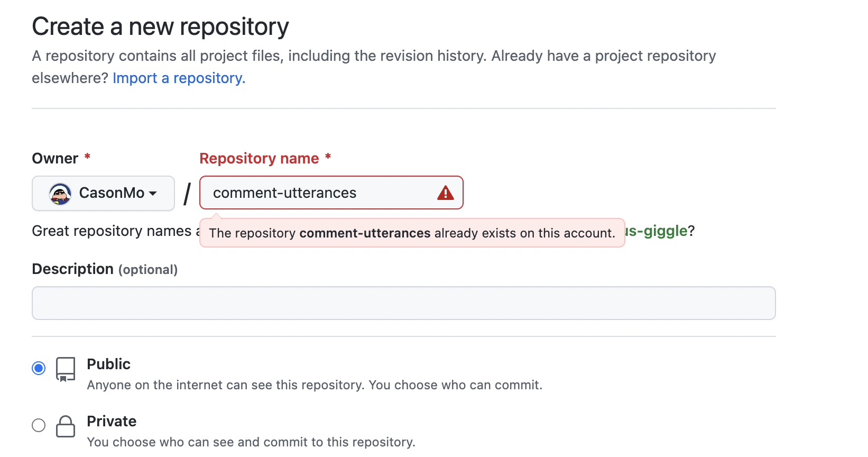Click the Create a new repository heading
This screenshot has width=868, height=457.
[160, 26]
